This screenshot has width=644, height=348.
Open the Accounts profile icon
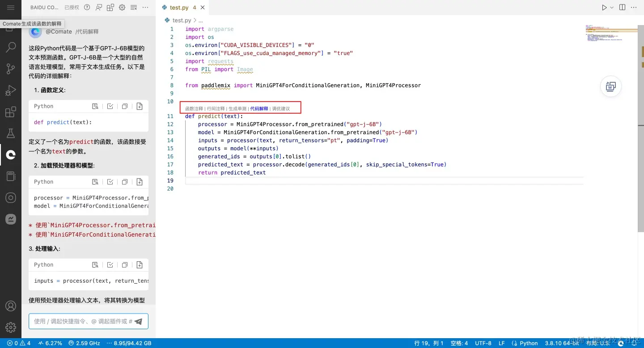(11, 306)
